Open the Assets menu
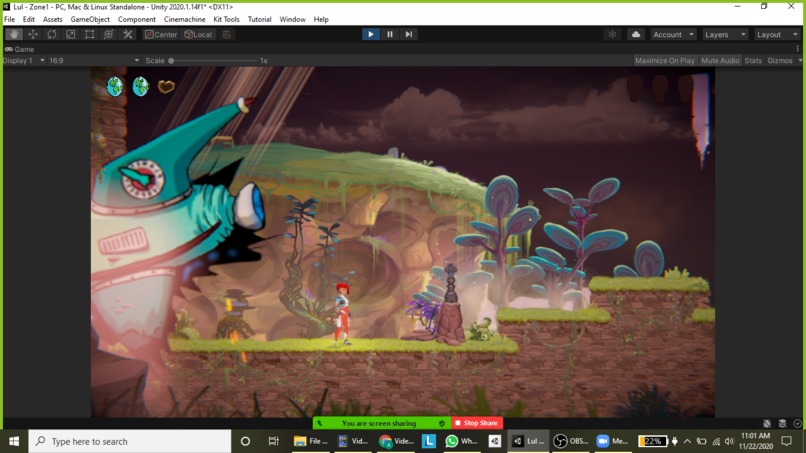The width and height of the screenshot is (806, 453). 52,20
